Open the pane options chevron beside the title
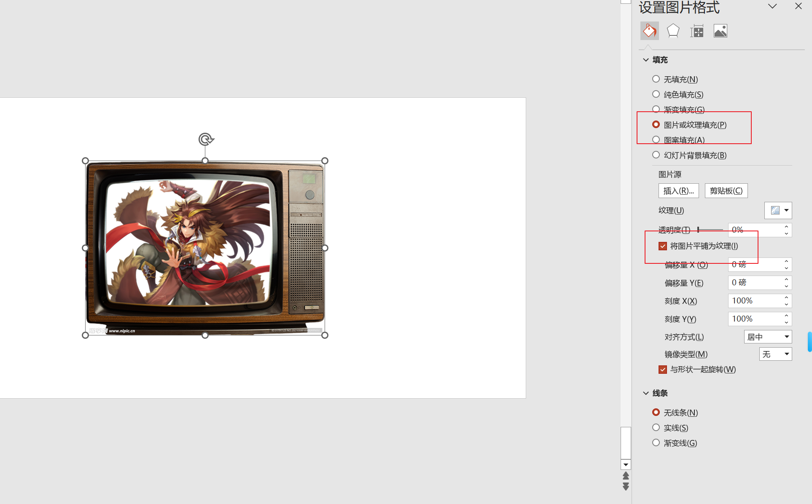The width and height of the screenshot is (812, 504). coord(772,6)
